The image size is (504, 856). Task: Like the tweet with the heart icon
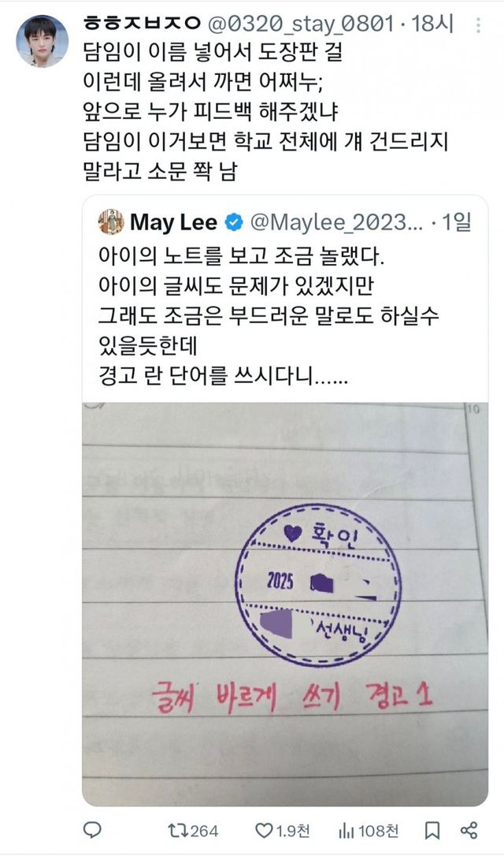(264, 831)
